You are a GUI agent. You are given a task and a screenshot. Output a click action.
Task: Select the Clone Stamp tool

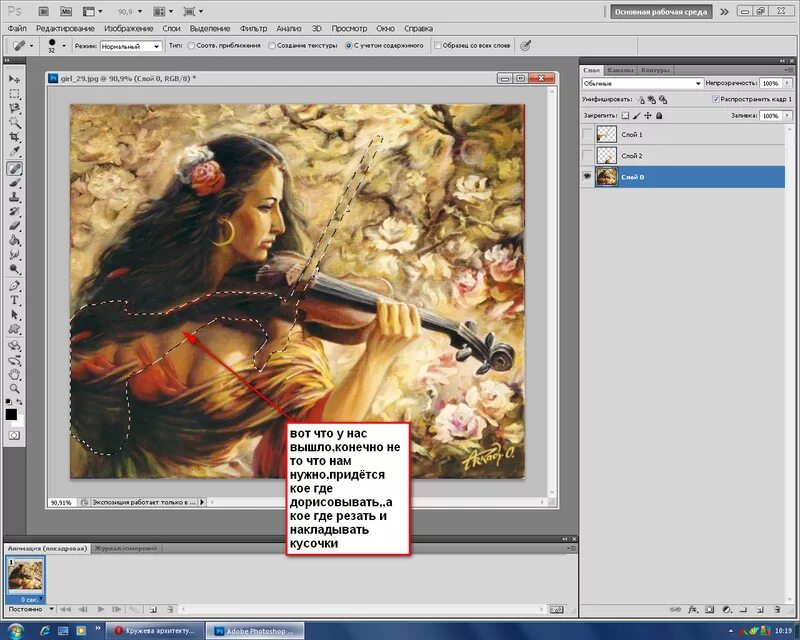14,197
